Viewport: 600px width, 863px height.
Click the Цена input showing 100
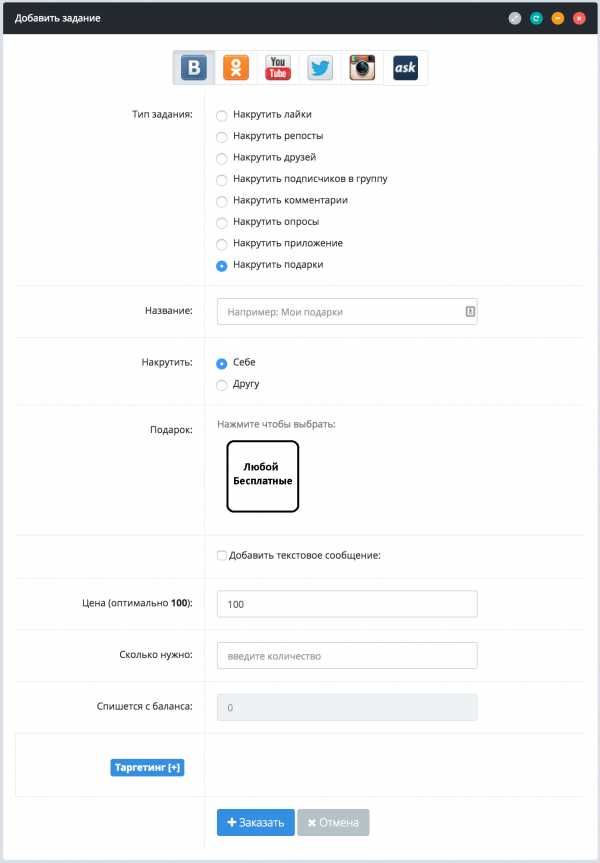click(347, 604)
